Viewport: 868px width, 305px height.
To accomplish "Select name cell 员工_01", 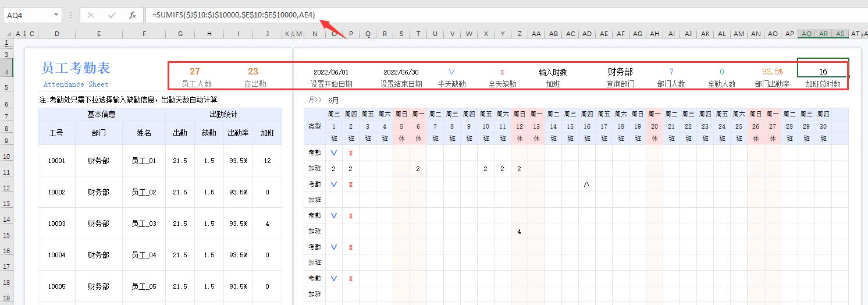I will [144, 161].
